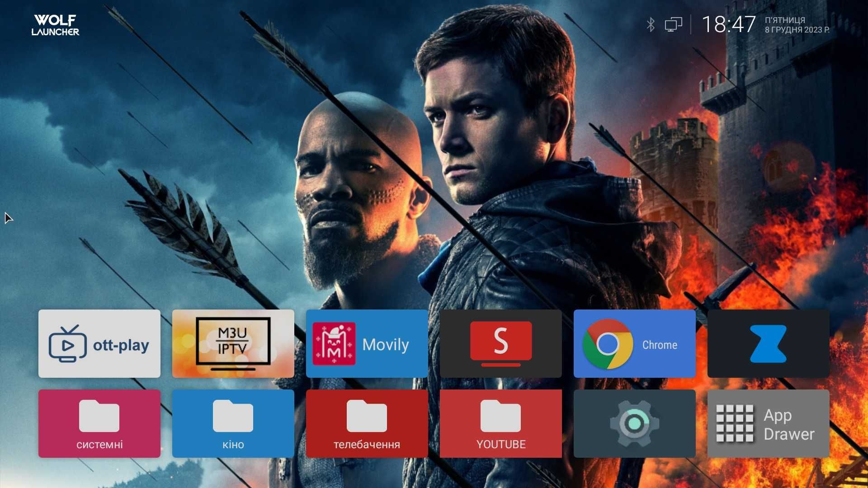The height and width of the screenshot is (488, 868).
Task: Launch the blue hourglass-shaped app tile
Action: pyautogui.click(x=769, y=343)
